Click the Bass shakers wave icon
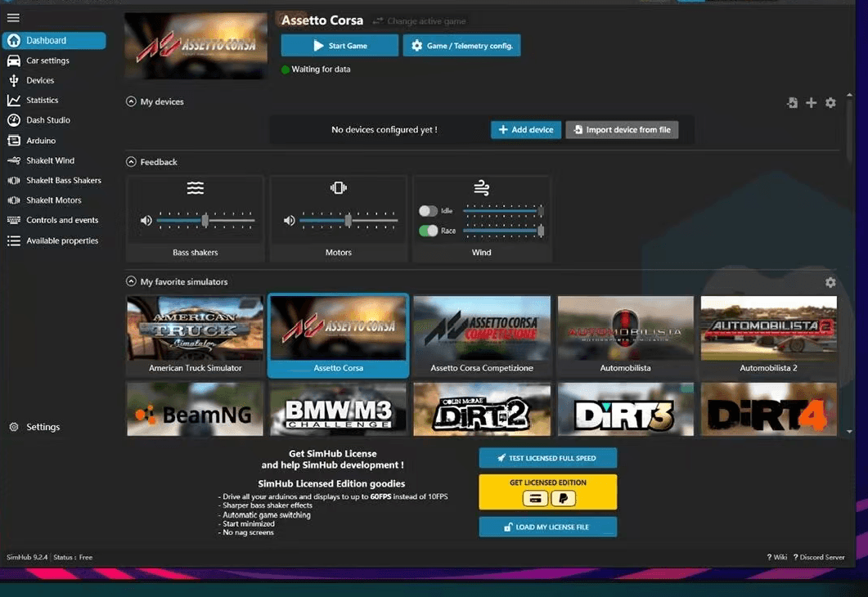 [196, 188]
